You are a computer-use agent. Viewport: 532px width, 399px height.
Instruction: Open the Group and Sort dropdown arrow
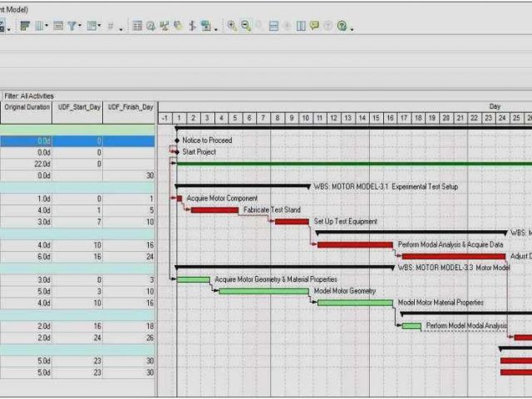point(100,27)
